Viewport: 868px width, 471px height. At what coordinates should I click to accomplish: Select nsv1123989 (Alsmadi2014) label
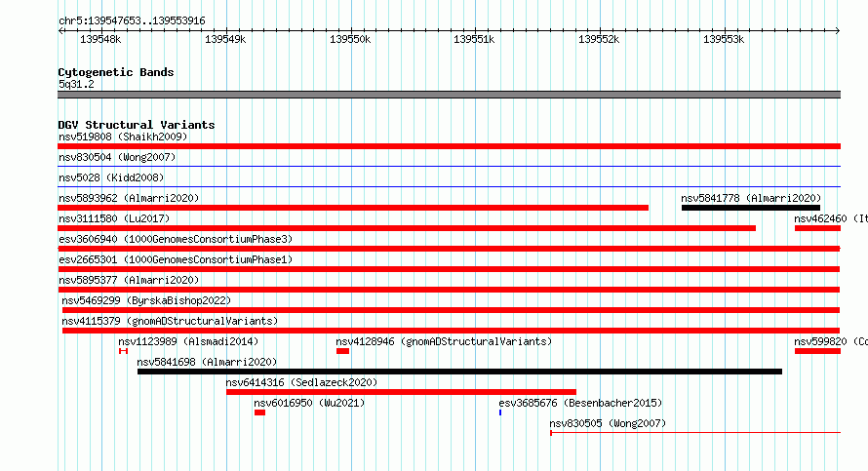(x=188, y=341)
